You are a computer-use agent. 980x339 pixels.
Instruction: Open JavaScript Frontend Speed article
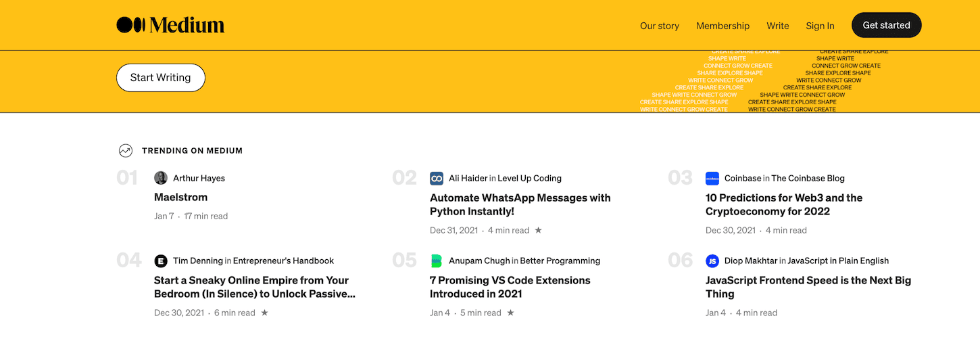[808, 287]
